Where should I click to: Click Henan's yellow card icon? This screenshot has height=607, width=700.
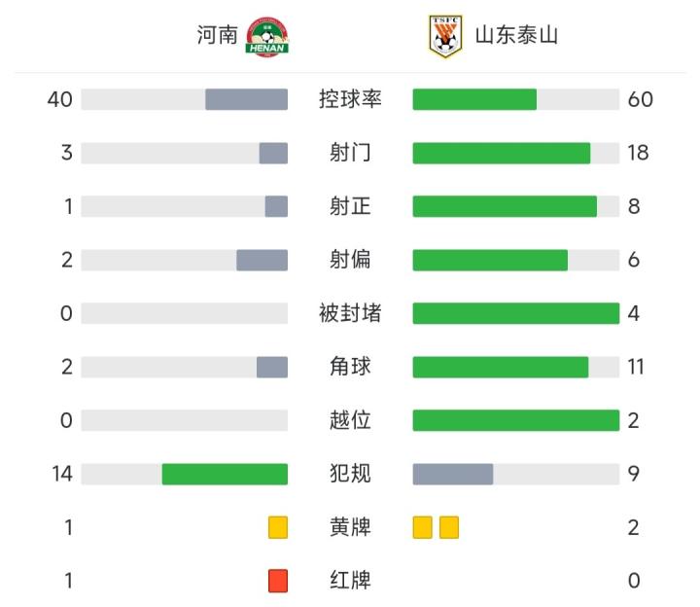(x=278, y=527)
